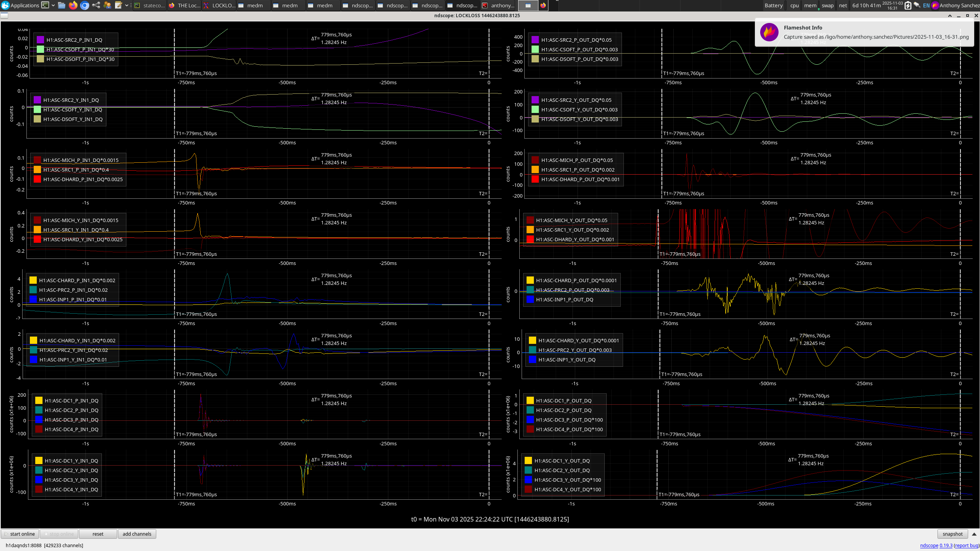Toggle H1:ASC-SRC2_P_IN1_DQ trace via legend entry
This screenshot has height=551, width=980.
point(74,40)
